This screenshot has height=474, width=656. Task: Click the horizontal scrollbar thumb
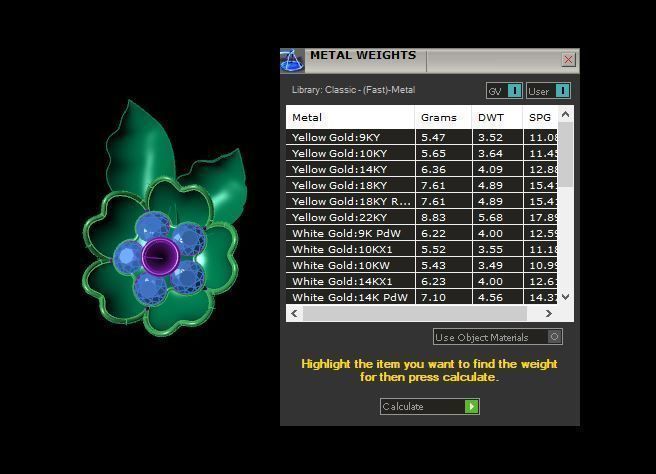click(x=415, y=313)
